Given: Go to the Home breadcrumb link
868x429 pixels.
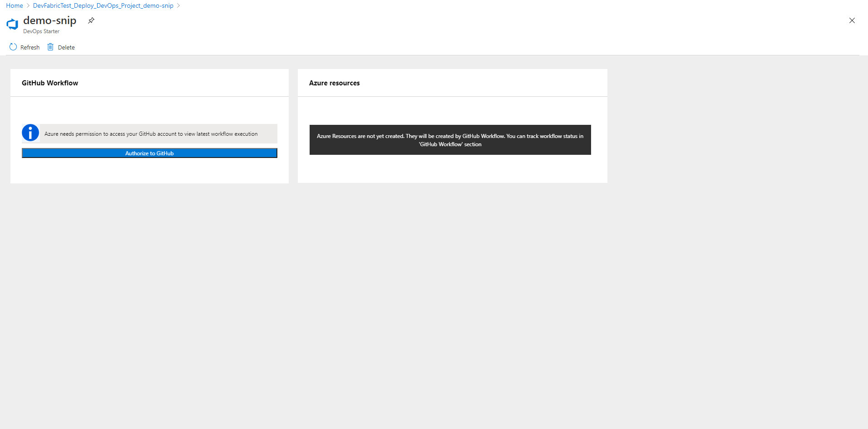Looking at the screenshot, I should coord(15,5).
